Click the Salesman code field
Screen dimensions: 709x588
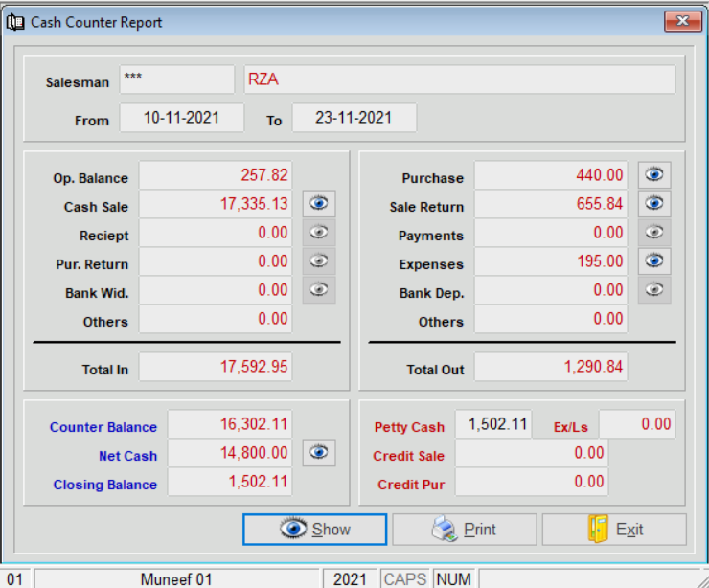pyautogui.click(x=176, y=80)
